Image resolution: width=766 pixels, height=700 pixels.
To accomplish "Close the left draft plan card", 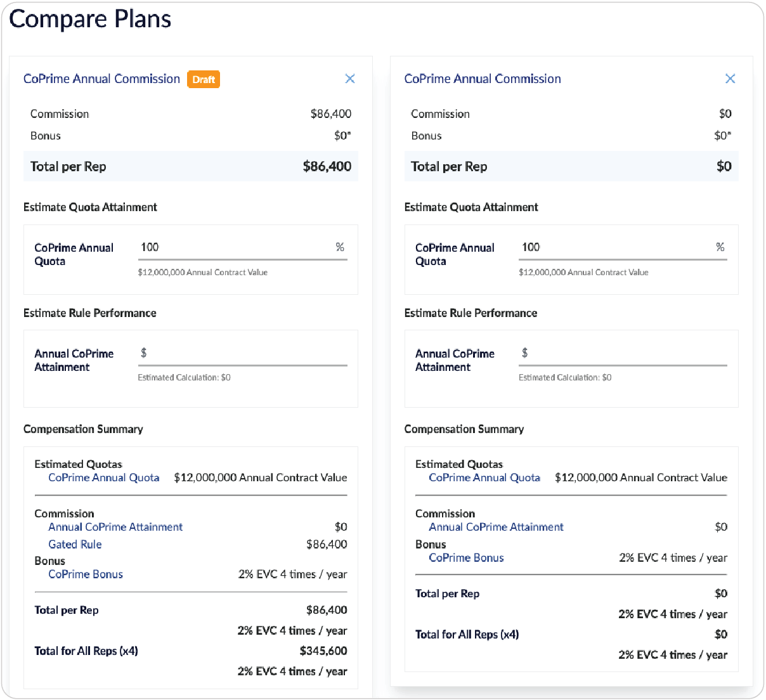I will click(x=349, y=79).
